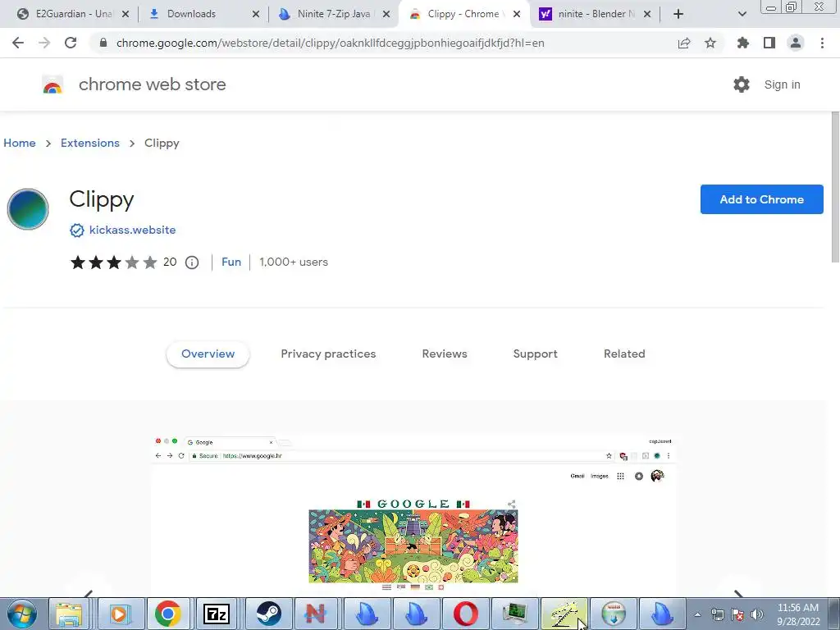Click the Clippy extension title
Viewport: 840px width, 630px height.
[x=102, y=199]
